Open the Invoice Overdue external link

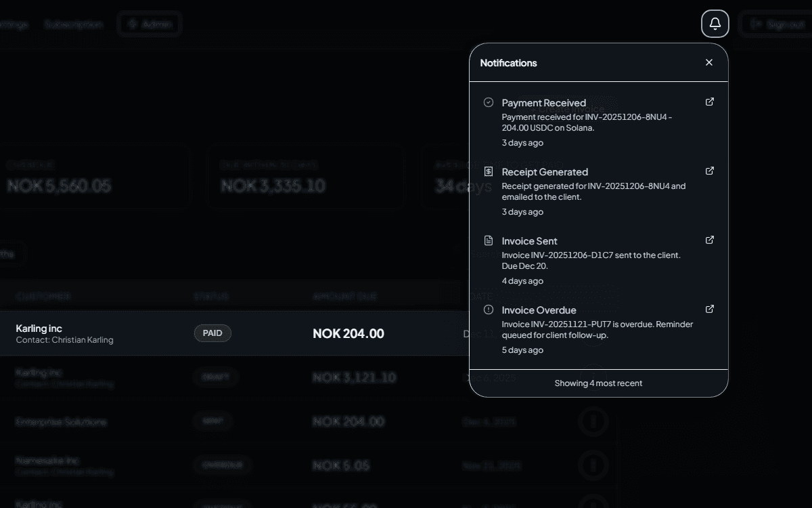click(x=709, y=309)
